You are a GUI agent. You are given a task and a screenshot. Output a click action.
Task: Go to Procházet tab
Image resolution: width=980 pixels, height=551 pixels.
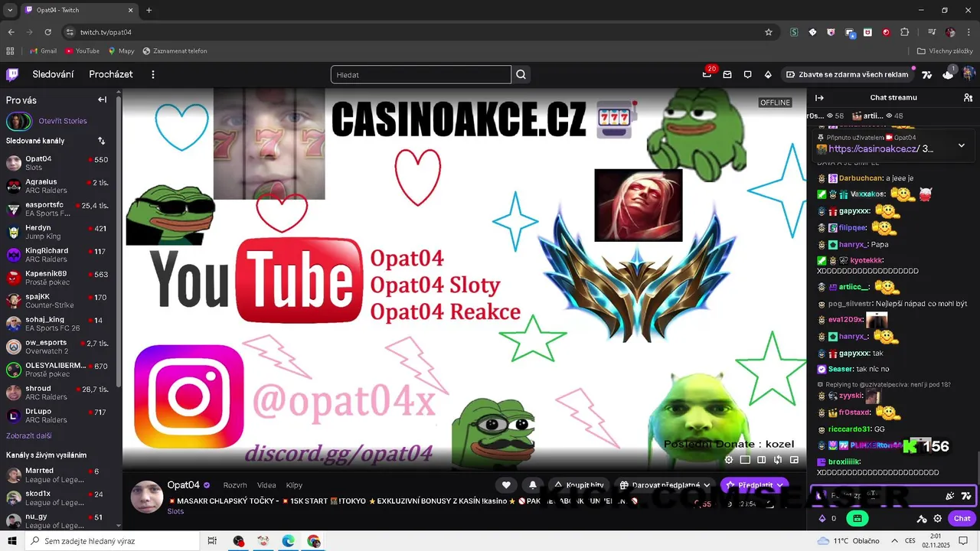pos(111,74)
